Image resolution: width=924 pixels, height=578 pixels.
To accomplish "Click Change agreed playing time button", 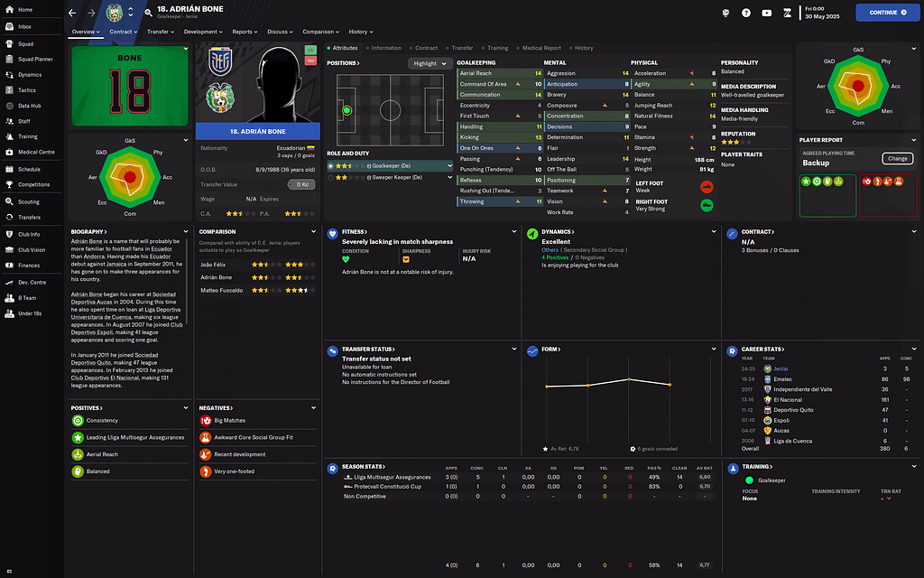I will point(897,159).
